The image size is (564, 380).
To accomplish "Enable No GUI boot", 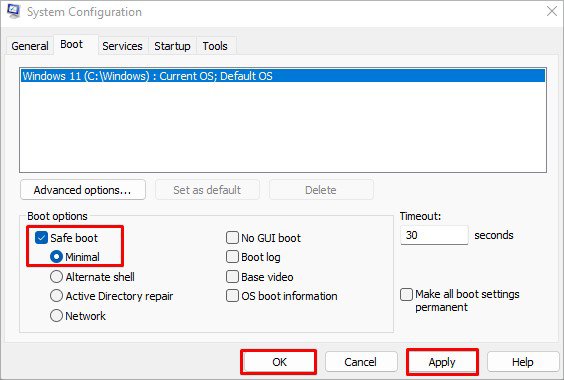I will (232, 238).
